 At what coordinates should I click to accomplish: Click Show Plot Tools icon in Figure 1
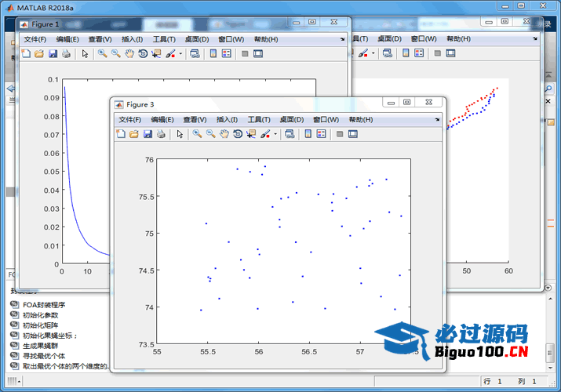[x=258, y=53]
